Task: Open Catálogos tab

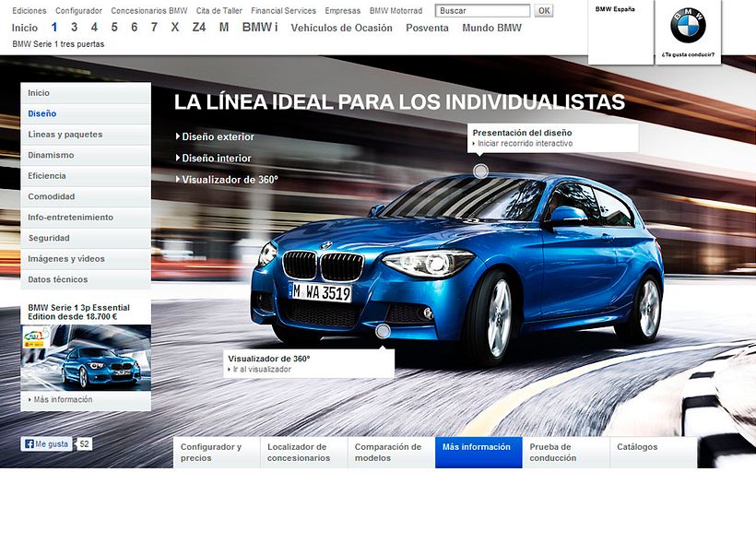Action: 653,453
